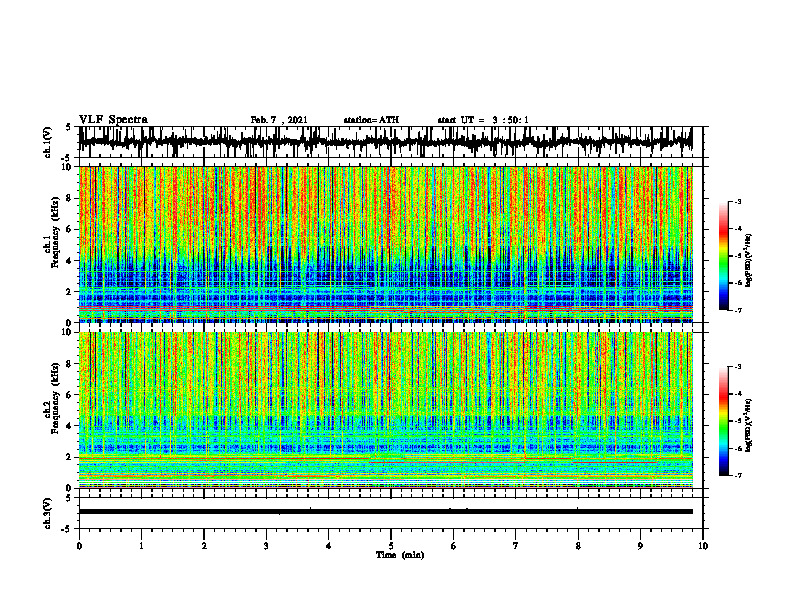The image size is (792, 612).
Task: Click inside the ch.1 spectrogram panel
Action: [x=385, y=244]
